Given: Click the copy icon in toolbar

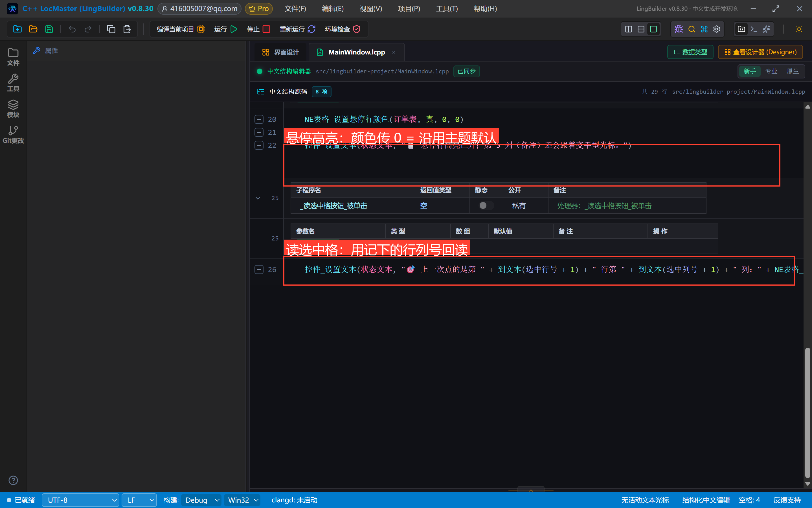Looking at the screenshot, I should point(111,29).
